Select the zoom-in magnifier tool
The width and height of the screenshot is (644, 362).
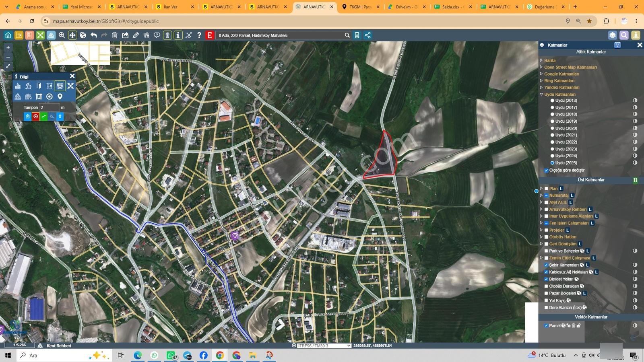click(x=62, y=35)
